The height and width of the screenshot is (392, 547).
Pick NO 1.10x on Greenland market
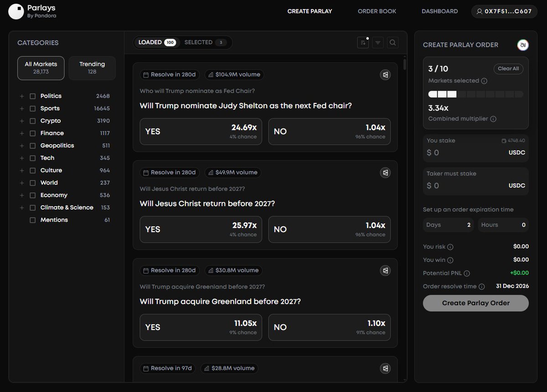(329, 327)
